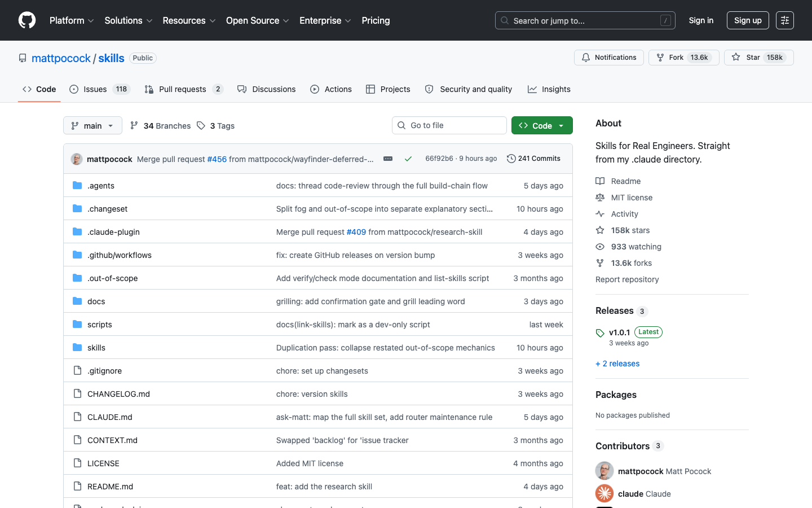
Task: Click the Sign in link
Action: (701, 20)
